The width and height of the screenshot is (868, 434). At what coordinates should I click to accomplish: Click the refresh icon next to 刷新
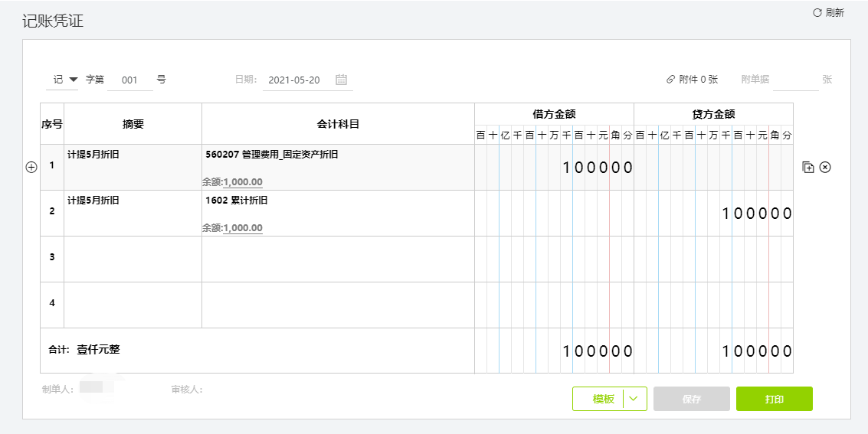[817, 13]
